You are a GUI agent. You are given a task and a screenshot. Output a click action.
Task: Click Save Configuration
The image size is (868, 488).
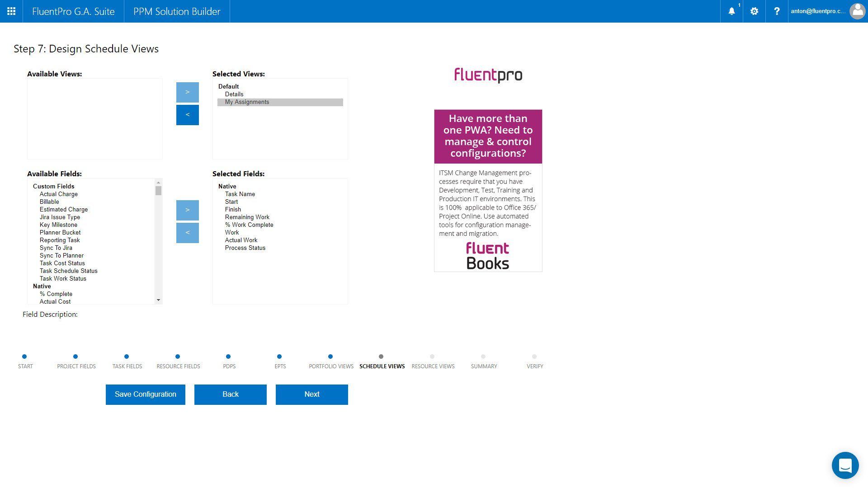point(145,394)
